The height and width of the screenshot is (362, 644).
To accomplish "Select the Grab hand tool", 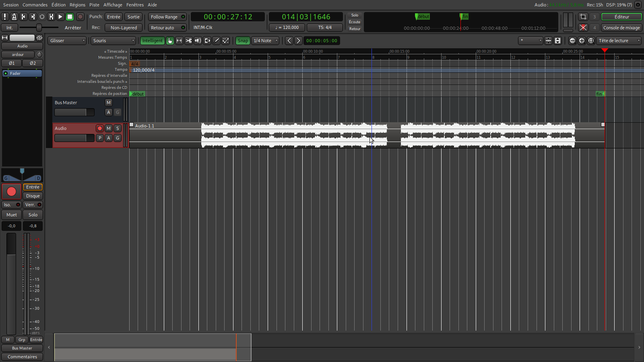I will point(170,41).
